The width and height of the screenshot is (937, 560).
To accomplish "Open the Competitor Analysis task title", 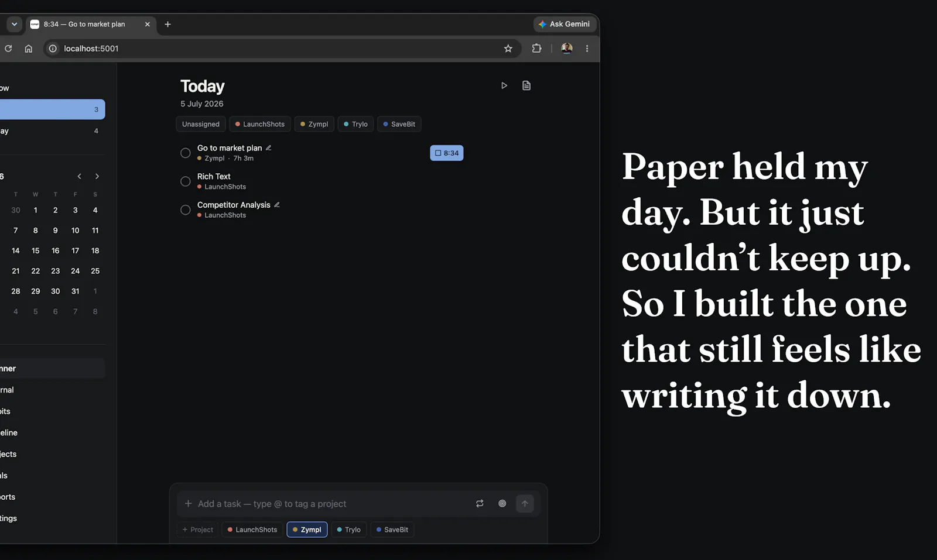I will click(x=234, y=205).
